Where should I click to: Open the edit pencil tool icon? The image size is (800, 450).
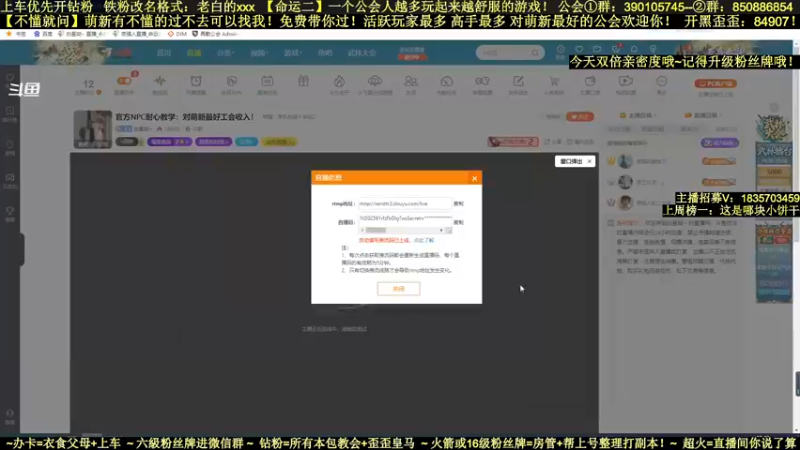click(x=518, y=81)
